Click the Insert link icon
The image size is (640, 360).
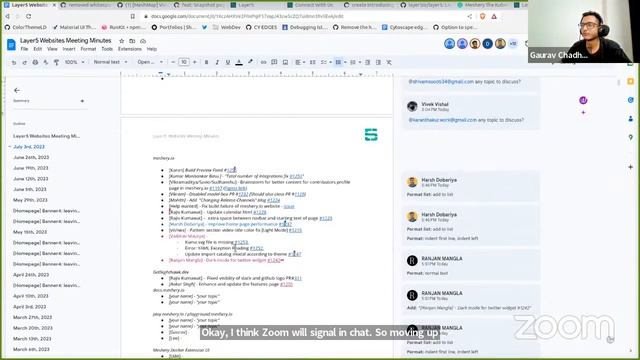[x=263, y=62]
